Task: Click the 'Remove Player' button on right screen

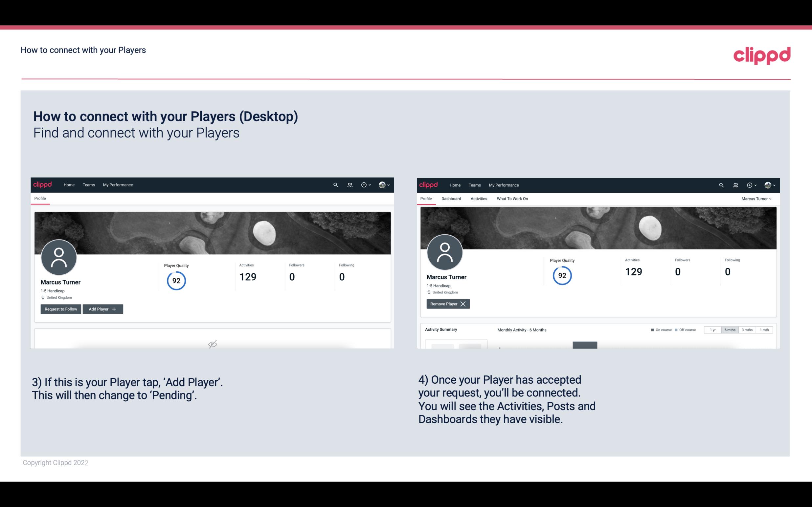Action: tap(447, 303)
